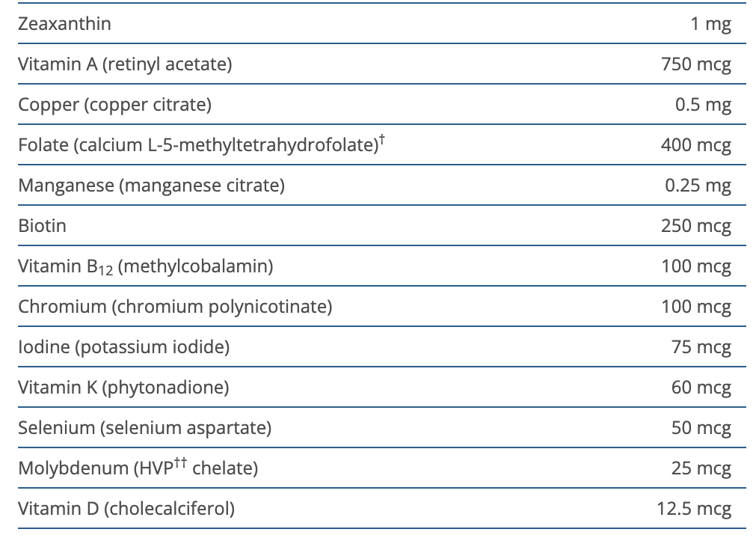
Task: Select the 400 mcg folate amount
Action: click(695, 145)
